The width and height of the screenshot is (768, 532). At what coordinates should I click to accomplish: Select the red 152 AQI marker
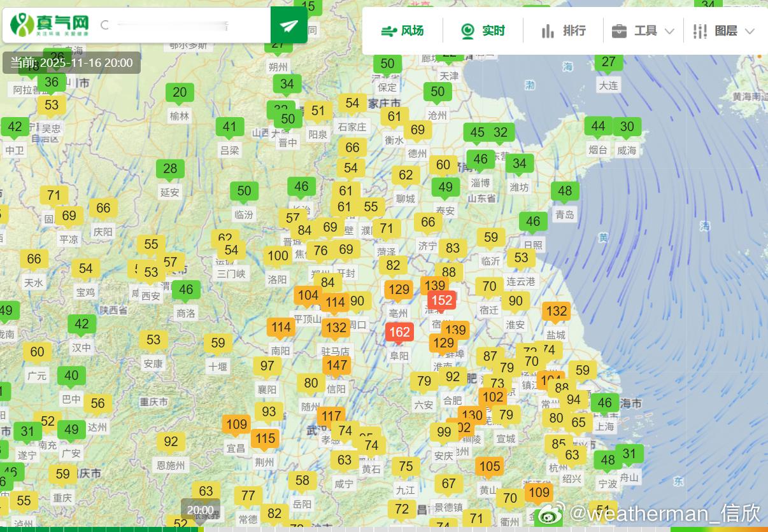tap(442, 300)
